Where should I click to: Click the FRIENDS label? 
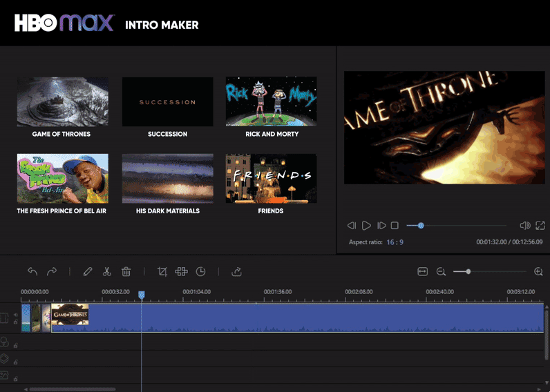[270, 211]
